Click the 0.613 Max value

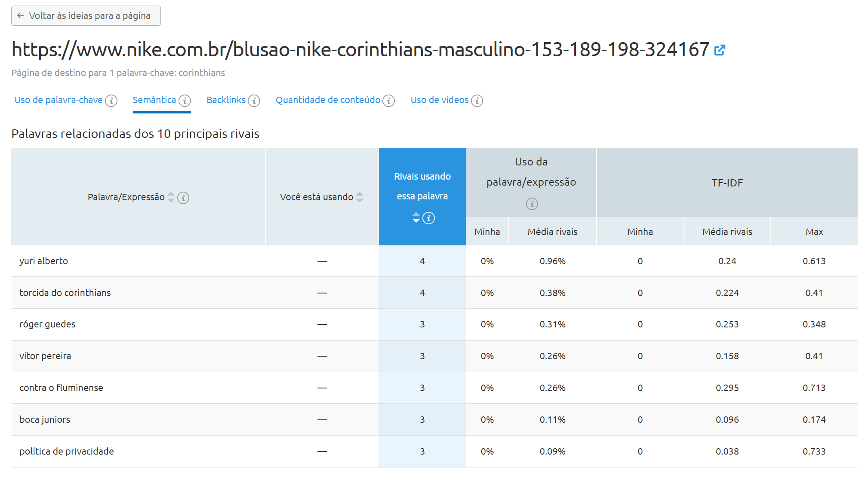(x=814, y=261)
